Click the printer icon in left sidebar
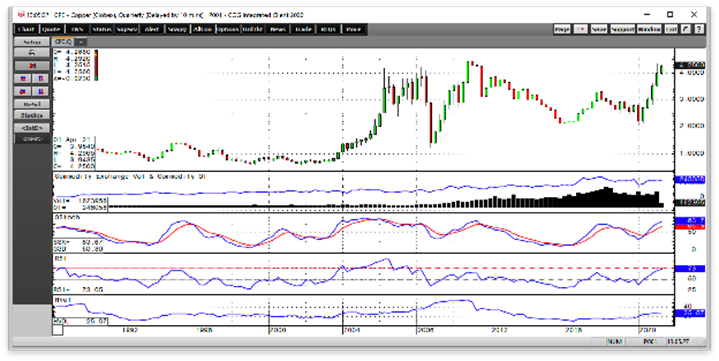This screenshot has width=719, height=361. 32,53
